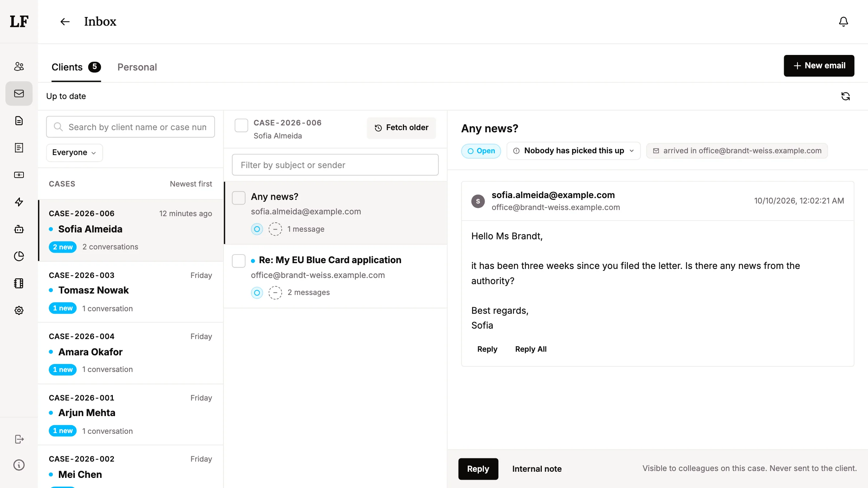Click the Open status badge
Viewport: 868px width, 488px height.
481,151
